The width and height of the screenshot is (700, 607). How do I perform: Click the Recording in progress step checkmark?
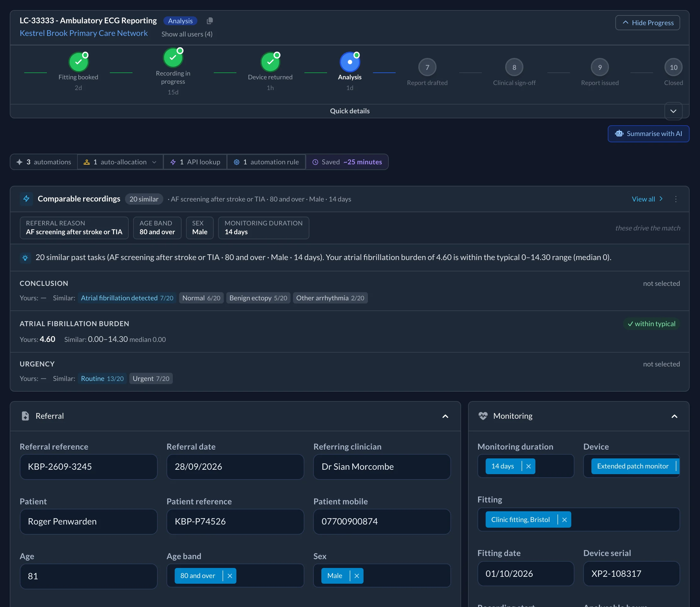pos(173,58)
